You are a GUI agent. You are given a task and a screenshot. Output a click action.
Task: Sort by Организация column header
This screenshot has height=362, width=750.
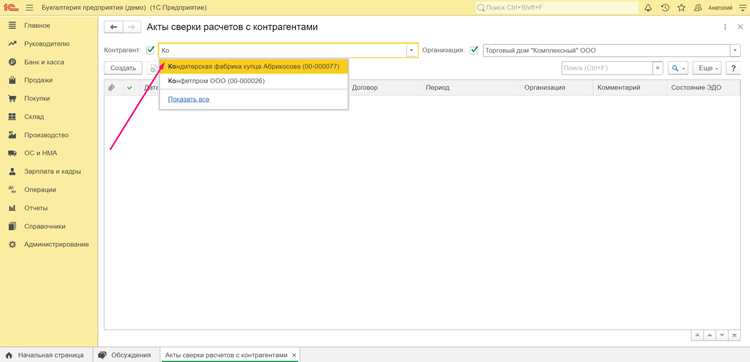pyautogui.click(x=544, y=88)
